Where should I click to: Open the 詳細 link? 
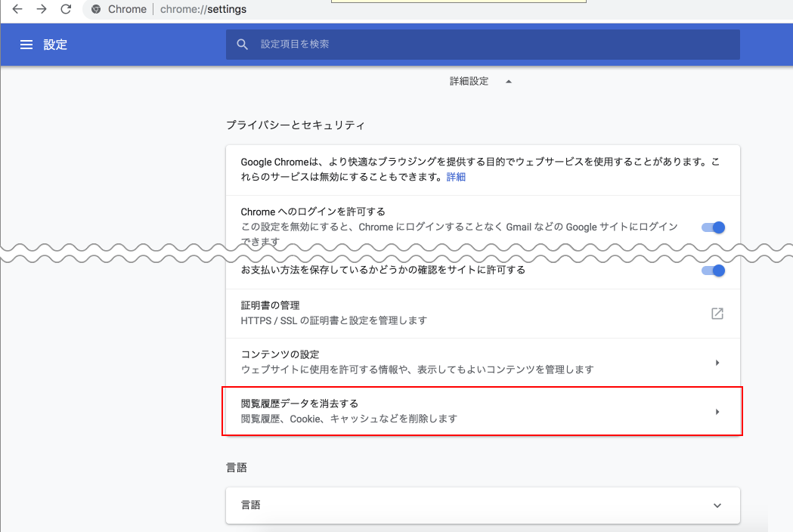[x=456, y=177]
